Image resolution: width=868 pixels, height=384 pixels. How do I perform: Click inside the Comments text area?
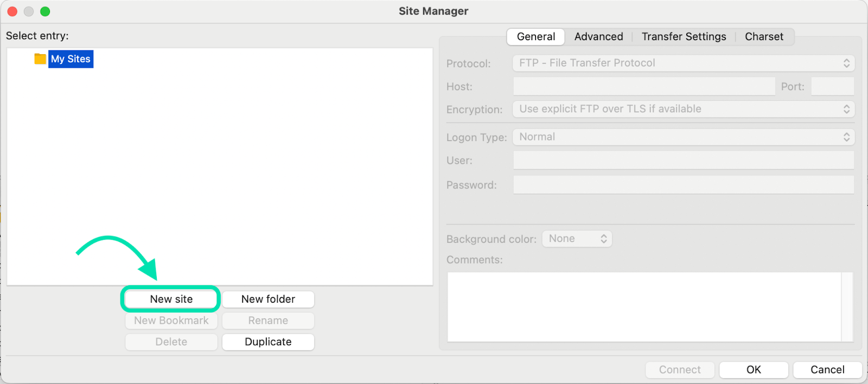(644, 307)
